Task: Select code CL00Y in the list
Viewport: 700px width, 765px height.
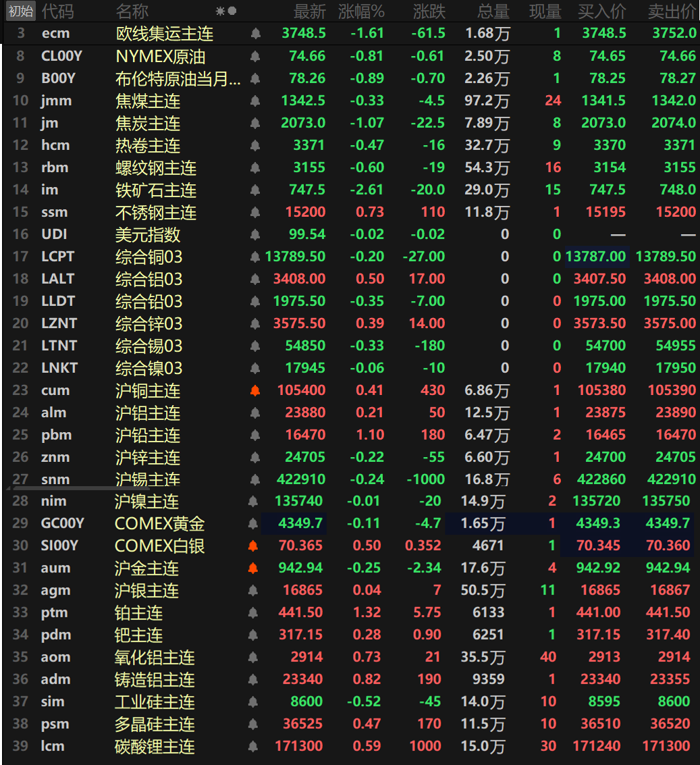Action: [61, 56]
